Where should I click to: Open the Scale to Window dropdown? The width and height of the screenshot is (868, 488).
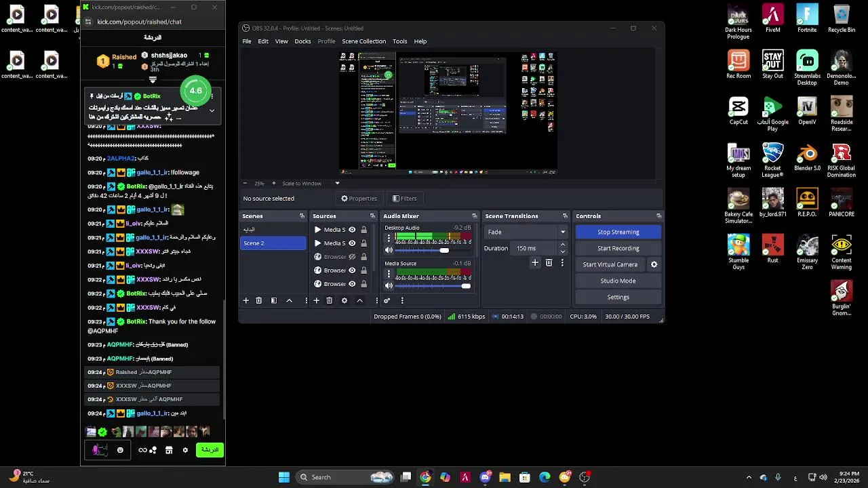tap(337, 183)
